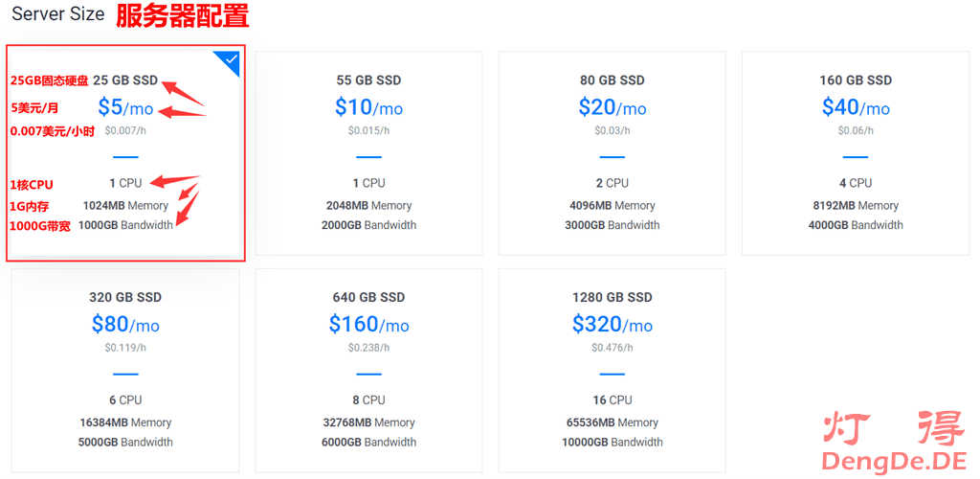Click the 16 CPU text
This screenshot has height=479, width=980.
coord(612,400)
